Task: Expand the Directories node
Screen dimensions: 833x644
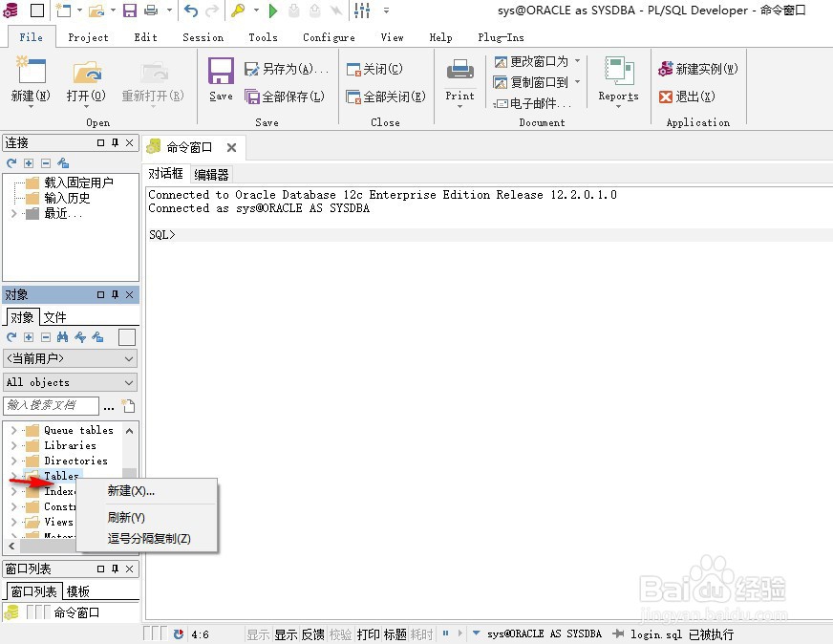Action: point(13,461)
